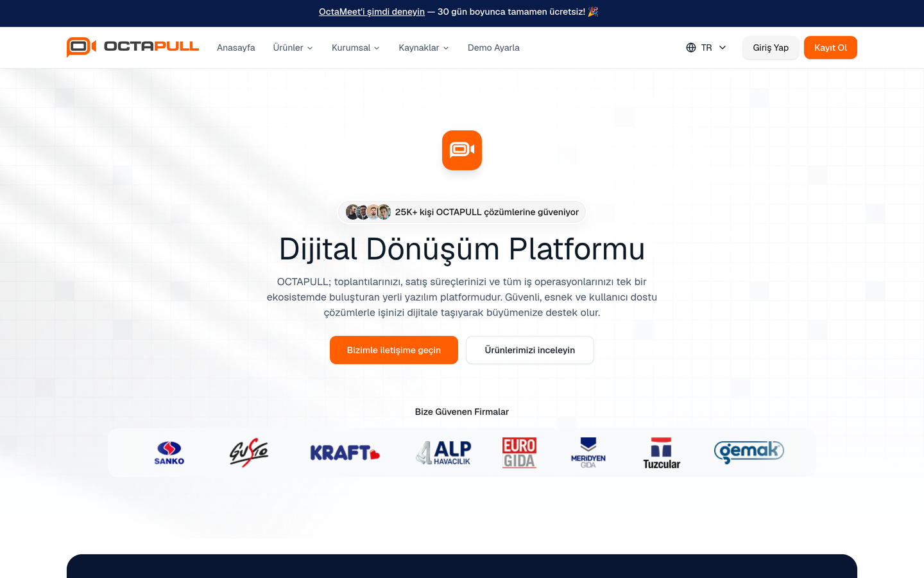Click the globe language icon
924x578 pixels.
691,48
